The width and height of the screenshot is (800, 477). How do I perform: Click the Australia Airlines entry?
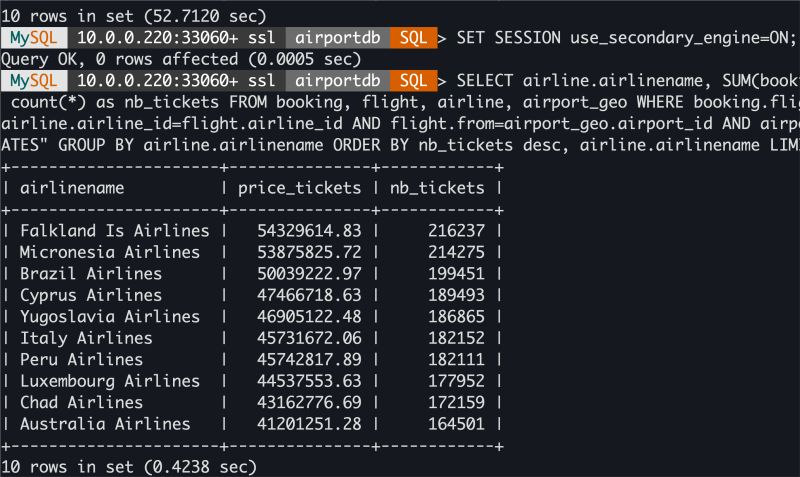(105, 424)
